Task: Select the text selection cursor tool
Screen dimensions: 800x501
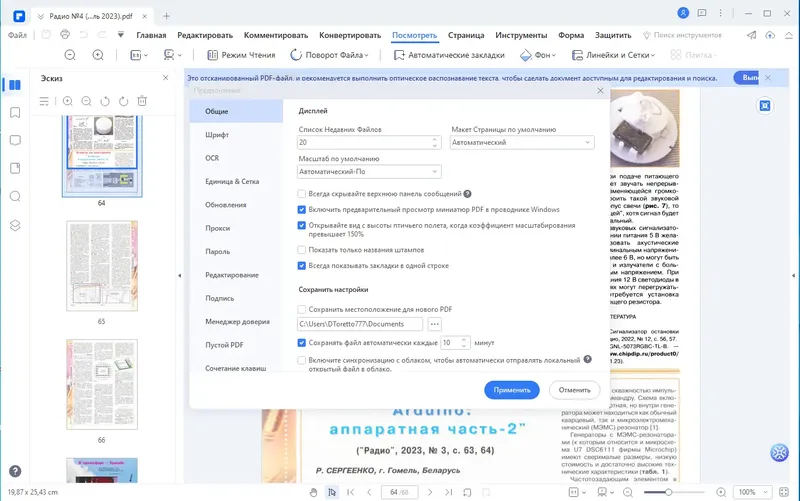Action: coord(332,492)
